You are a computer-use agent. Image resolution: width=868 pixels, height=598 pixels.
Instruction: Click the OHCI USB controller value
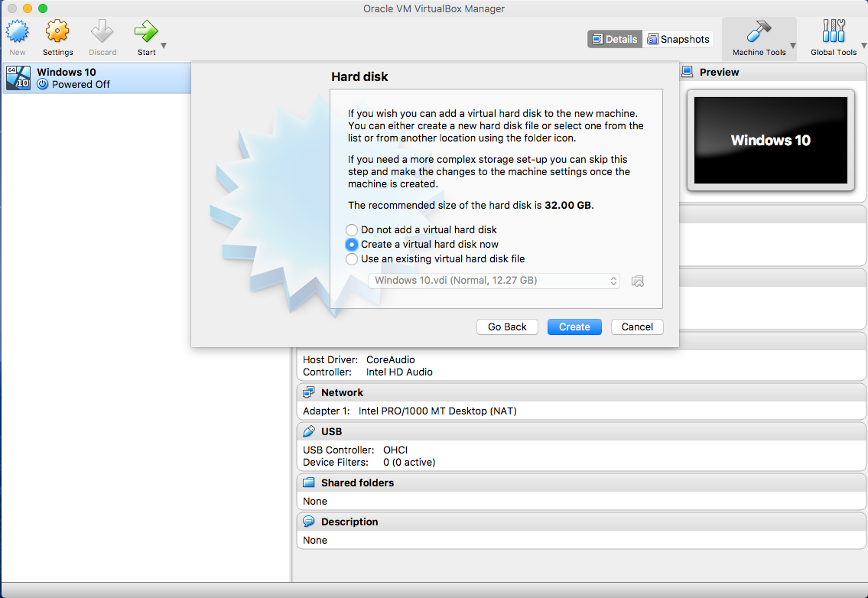[395, 450]
